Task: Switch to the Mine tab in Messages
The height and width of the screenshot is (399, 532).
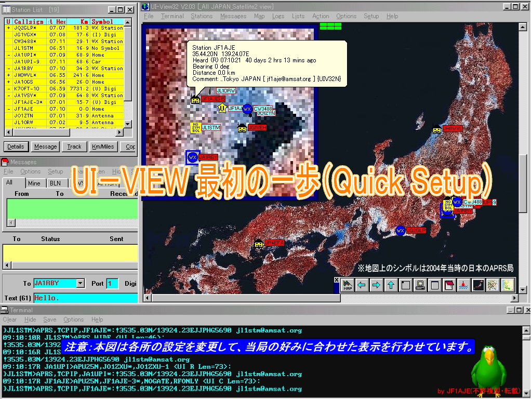Action: pos(34,183)
